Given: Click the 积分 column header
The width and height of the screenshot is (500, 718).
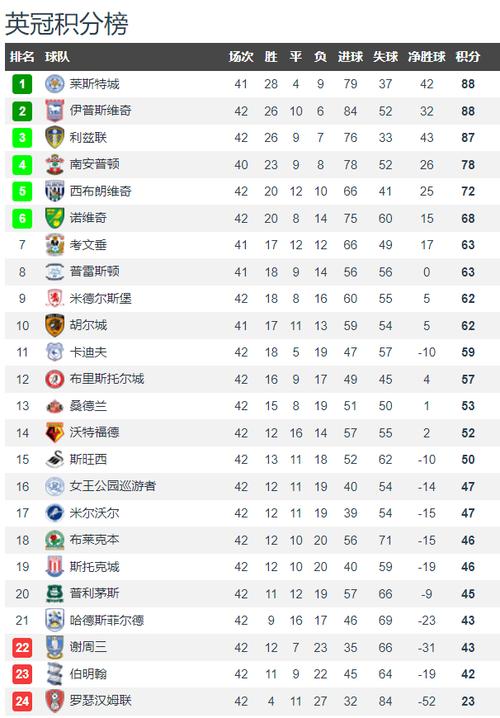Looking at the screenshot, I should tap(467, 57).
